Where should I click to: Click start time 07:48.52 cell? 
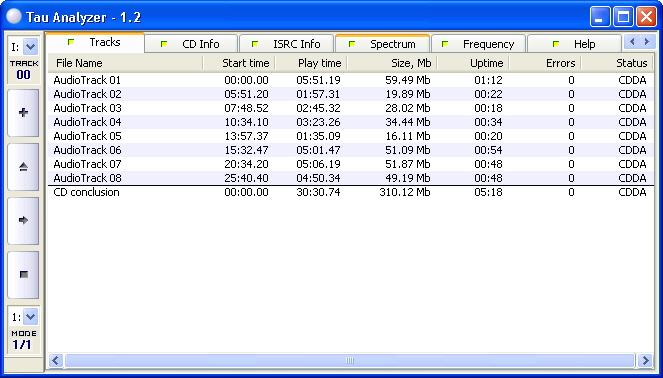(246, 108)
